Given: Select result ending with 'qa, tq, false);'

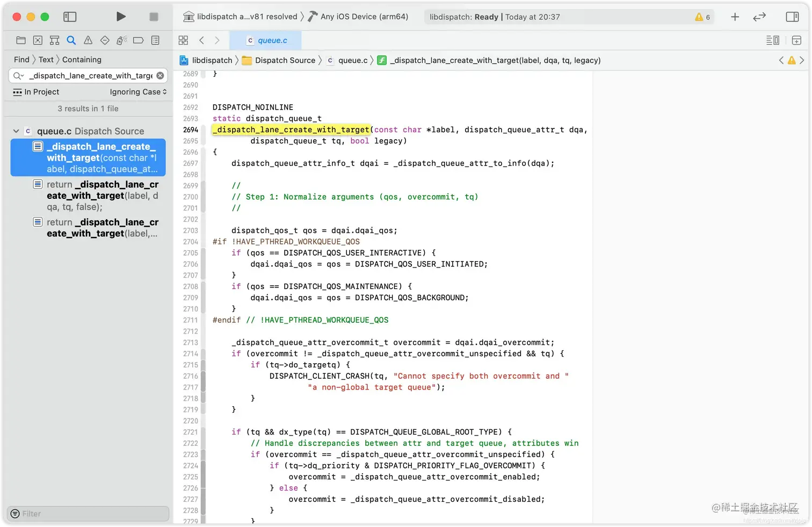Looking at the screenshot, I should click(88, 196).
